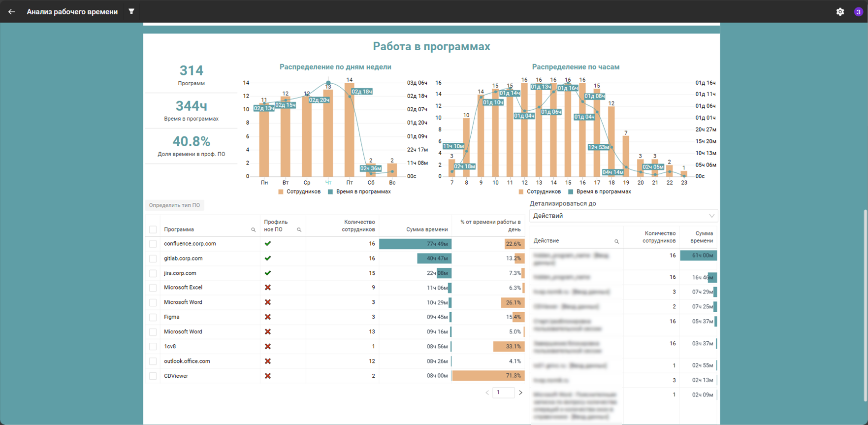Select the gitlab.corp.com table row

tap(335, 259)
